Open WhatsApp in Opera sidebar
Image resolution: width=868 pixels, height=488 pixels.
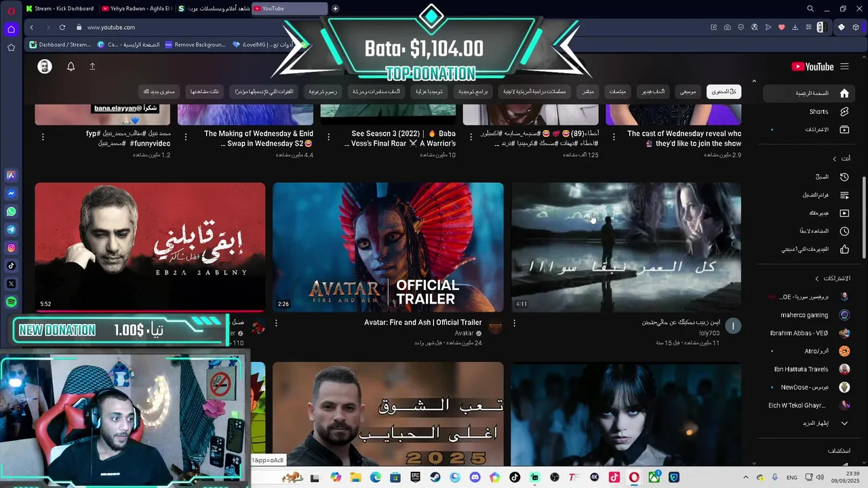coord(11,211)
